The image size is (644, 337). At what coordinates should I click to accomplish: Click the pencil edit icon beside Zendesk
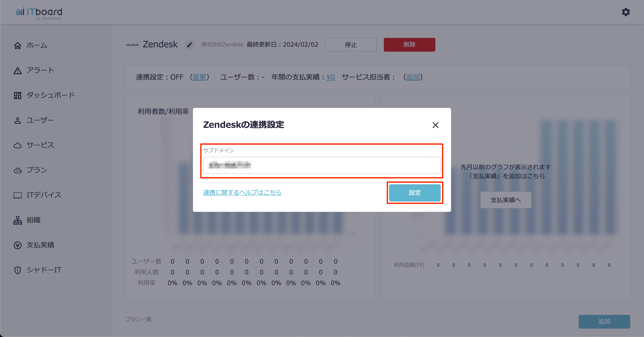point(190,45)
